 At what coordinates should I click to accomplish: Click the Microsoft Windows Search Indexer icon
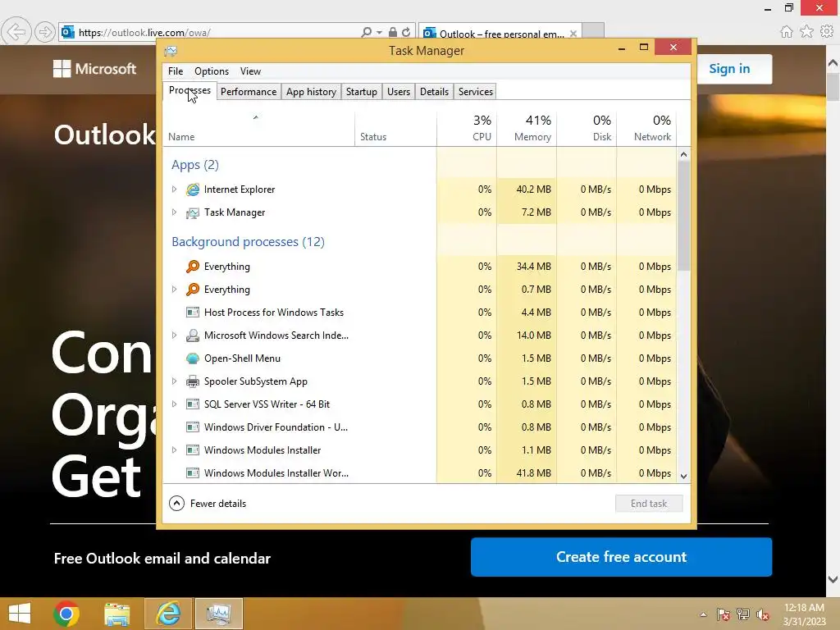click(x=192, y=336)
